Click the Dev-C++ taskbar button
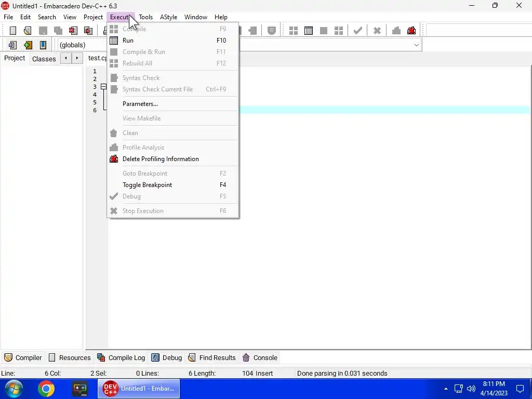This screenshot has height=399, width=532. (139, 389)
